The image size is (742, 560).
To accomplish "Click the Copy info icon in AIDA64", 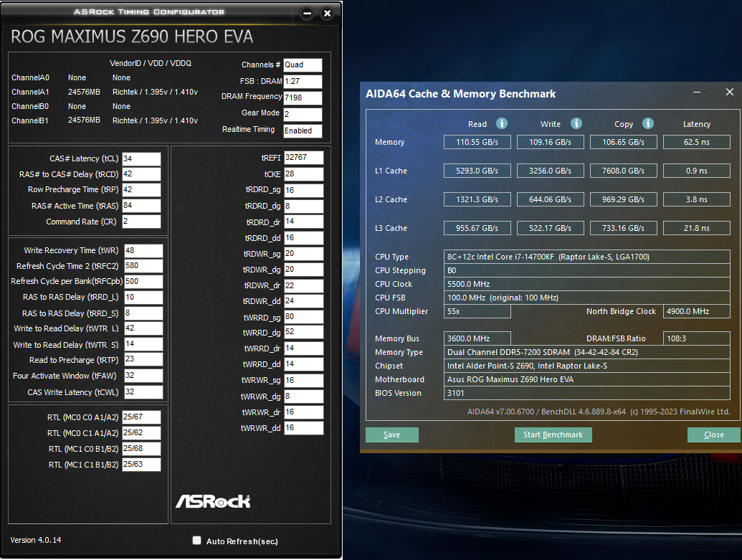I will [x=648, y=123].
